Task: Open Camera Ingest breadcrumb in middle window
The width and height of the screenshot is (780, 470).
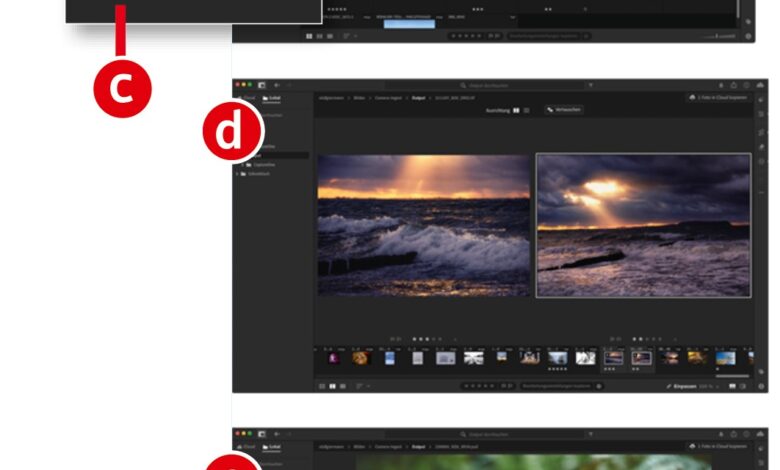Action: click(x=389, y=98)
